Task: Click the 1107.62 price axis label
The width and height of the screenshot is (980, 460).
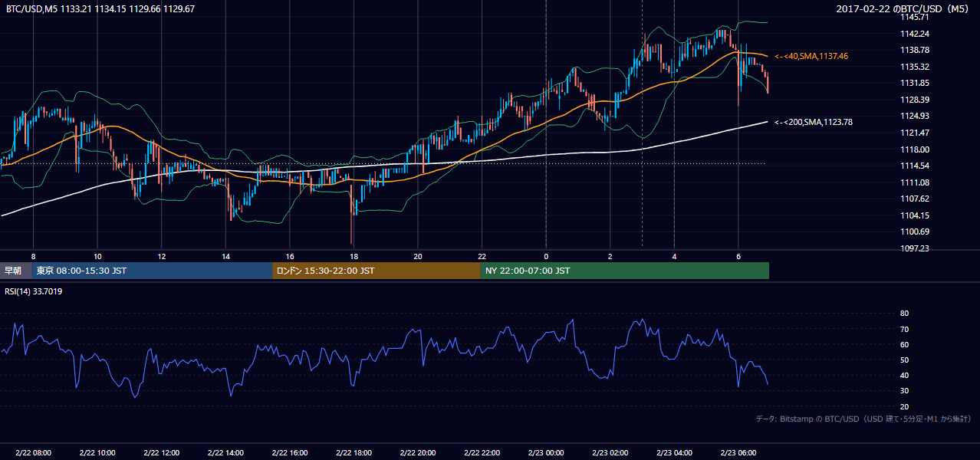Action: pyautogui.click(x=916, y=199)
